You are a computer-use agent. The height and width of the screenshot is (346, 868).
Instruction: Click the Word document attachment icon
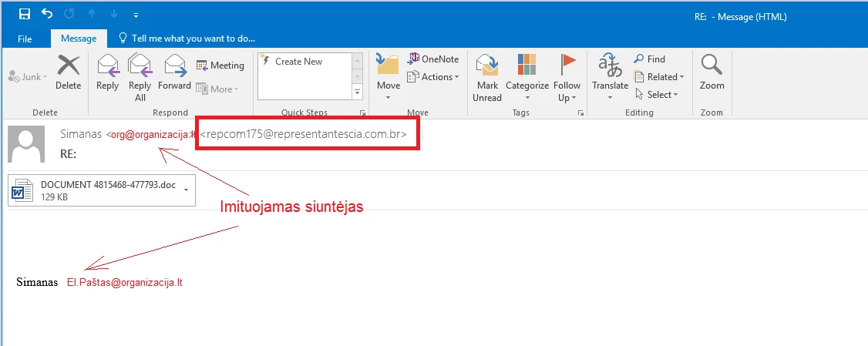pos(22,190)
